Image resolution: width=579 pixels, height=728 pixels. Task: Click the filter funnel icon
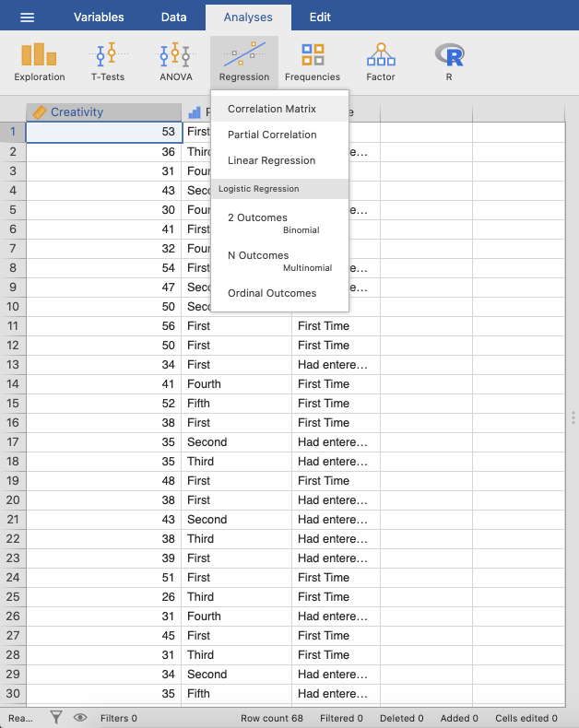coord(56,718)
